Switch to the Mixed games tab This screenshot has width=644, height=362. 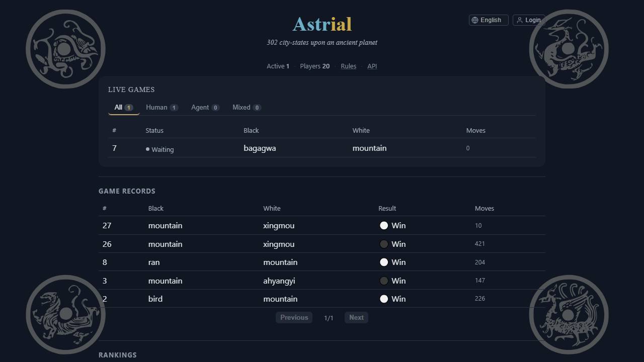(x=247, y=107)
